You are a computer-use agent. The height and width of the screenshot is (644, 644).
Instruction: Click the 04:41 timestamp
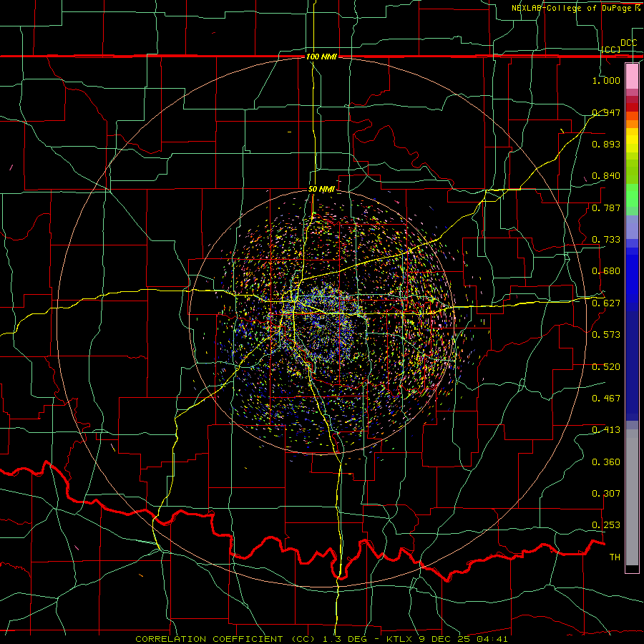click(492, 639)
